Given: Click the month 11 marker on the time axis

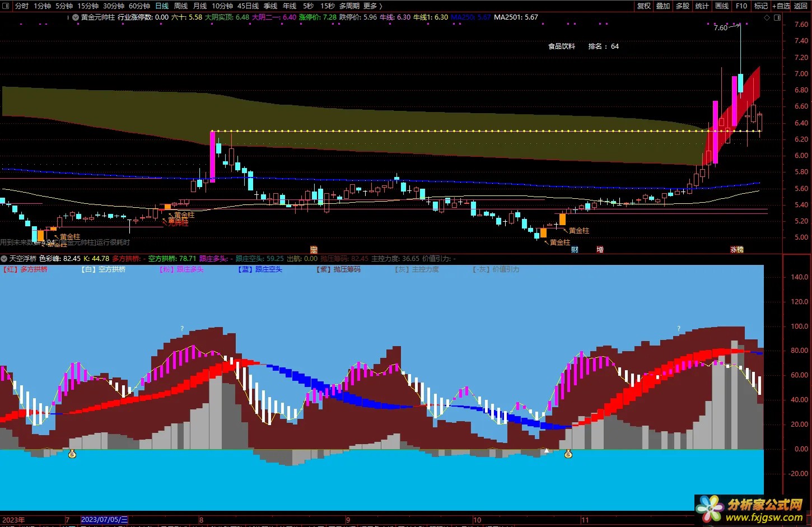Looking at the screenshot, I should pyautogui.click(x=585, y=520).
